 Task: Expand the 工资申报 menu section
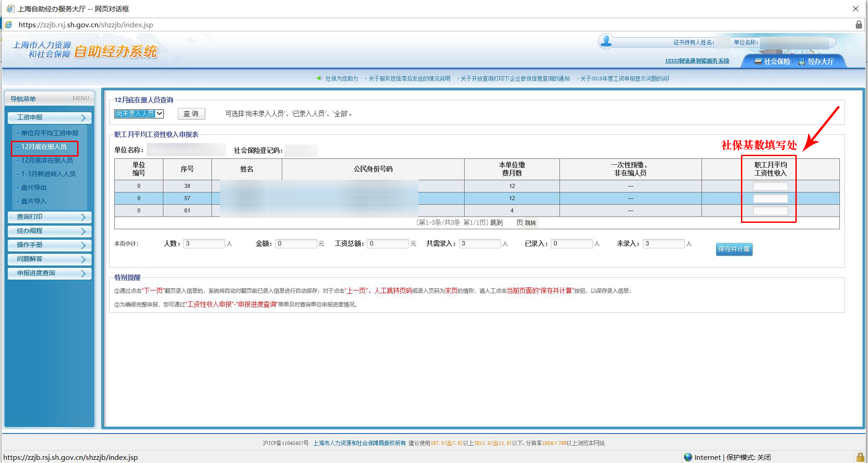pos(49,118)
